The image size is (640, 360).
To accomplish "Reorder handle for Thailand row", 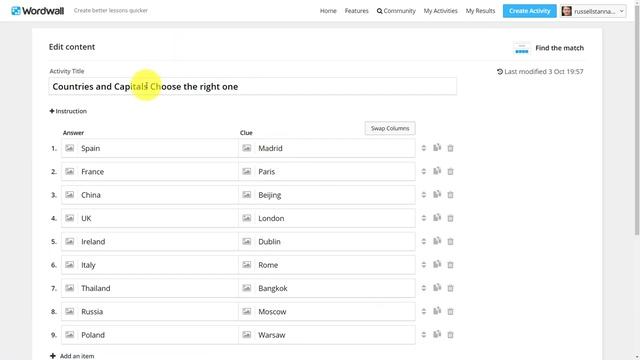I will (424, 288).
